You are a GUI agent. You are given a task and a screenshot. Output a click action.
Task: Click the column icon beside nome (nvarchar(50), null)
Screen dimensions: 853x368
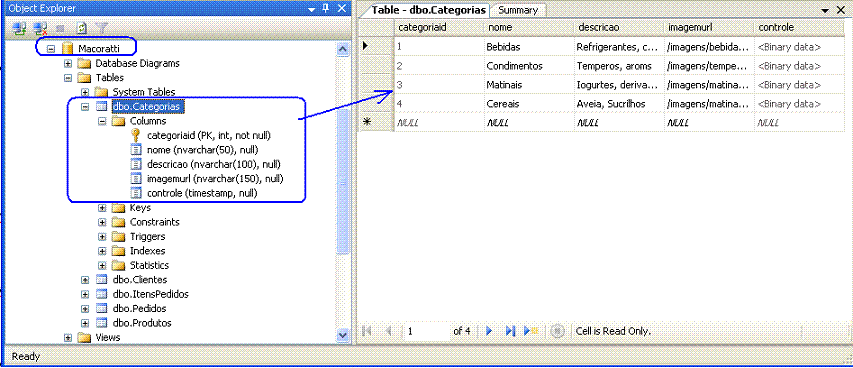tap(136, 150)
